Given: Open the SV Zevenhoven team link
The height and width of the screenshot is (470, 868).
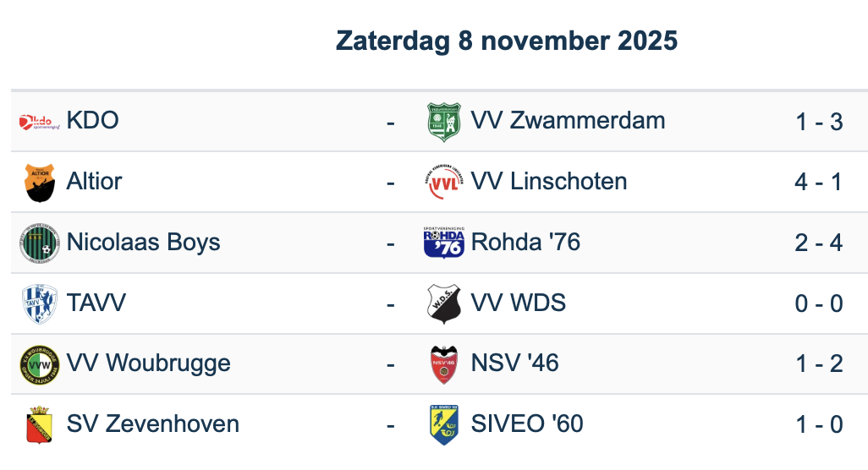Looking at the screenshot, I should tap(152, 424).
